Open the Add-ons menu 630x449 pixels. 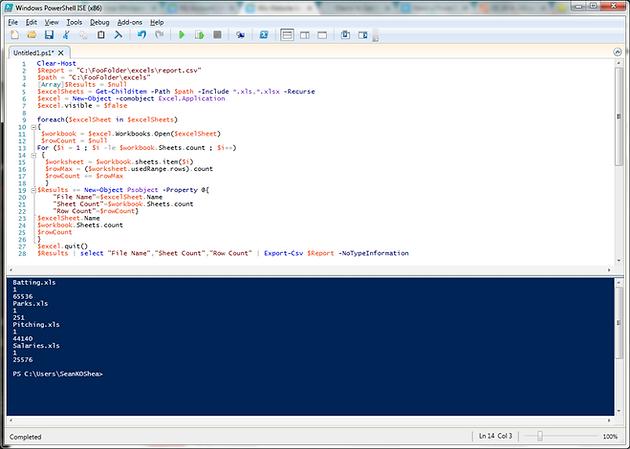pyautogui.click(x=129, y=22)
